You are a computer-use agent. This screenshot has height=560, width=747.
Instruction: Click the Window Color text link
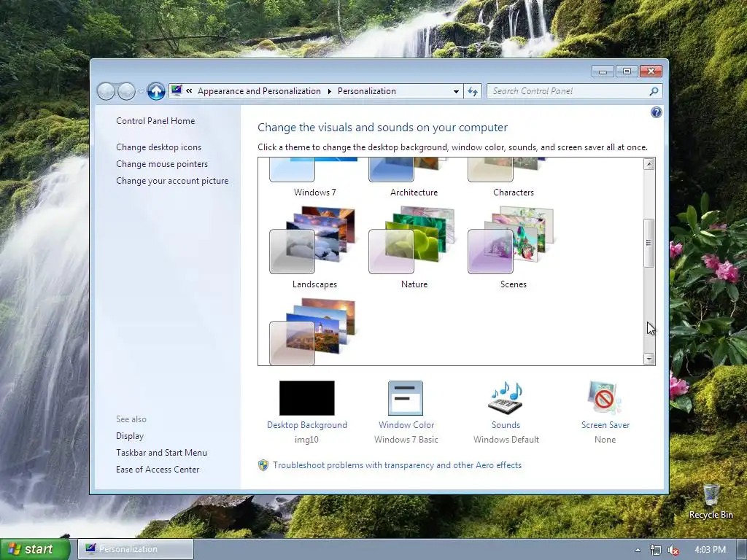tap(406, 425)
